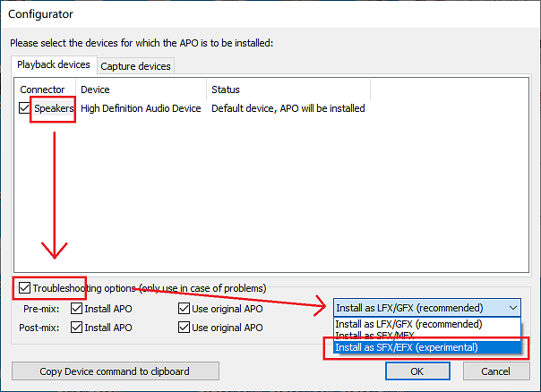This screenshot has height=392, width=541.
Task: Click Copy Device command to clipboard
Action: coord(115,371)
